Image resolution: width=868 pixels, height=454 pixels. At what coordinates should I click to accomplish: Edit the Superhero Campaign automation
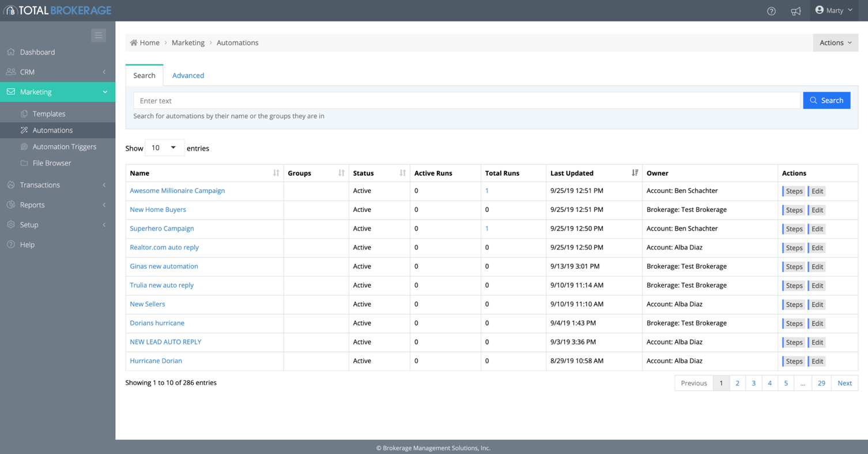click(817, 229)
